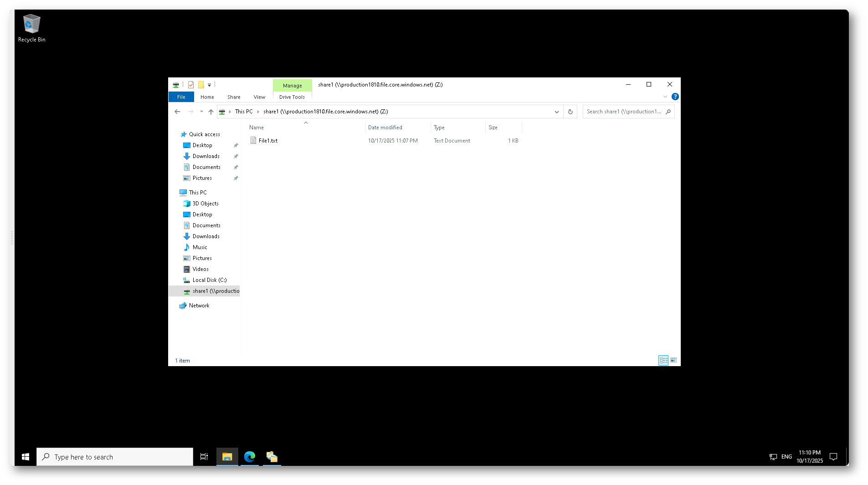
Task: Open the File menu tab
Action: (x=181, y=97)
